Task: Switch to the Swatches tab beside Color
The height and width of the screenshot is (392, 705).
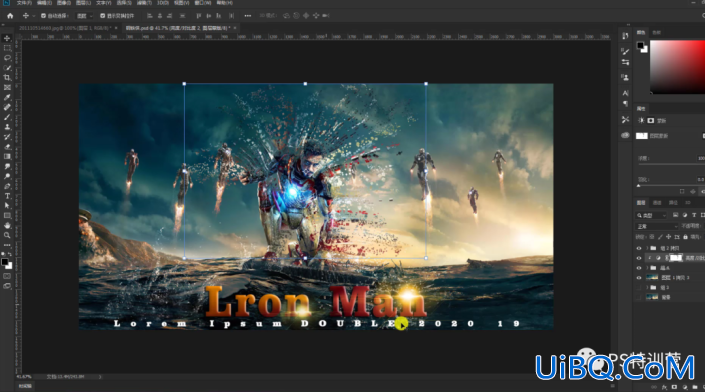Action: click(657, 32)
